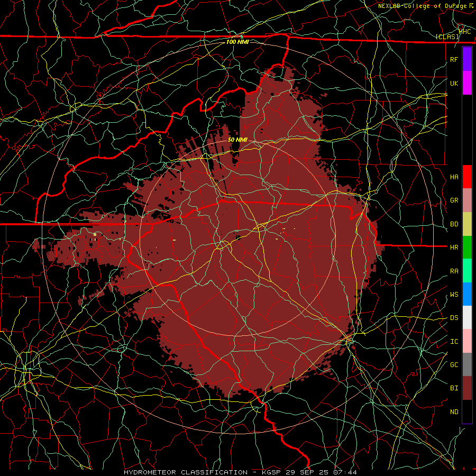The height and width of the screenshot is (476, 476).
Task: Click the BD yellow legend color swatch
Action: click(x=467, y=224)
